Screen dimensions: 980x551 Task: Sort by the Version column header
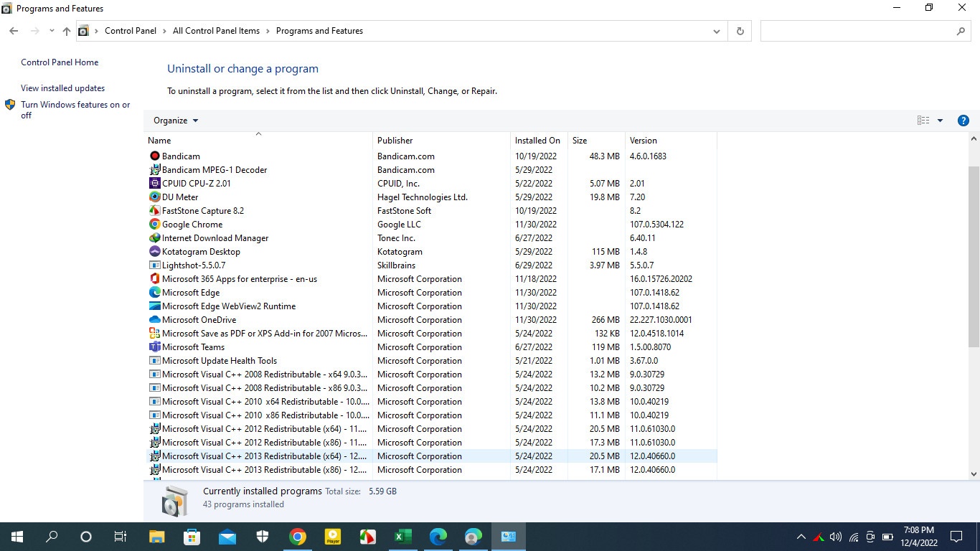point(671,140)
